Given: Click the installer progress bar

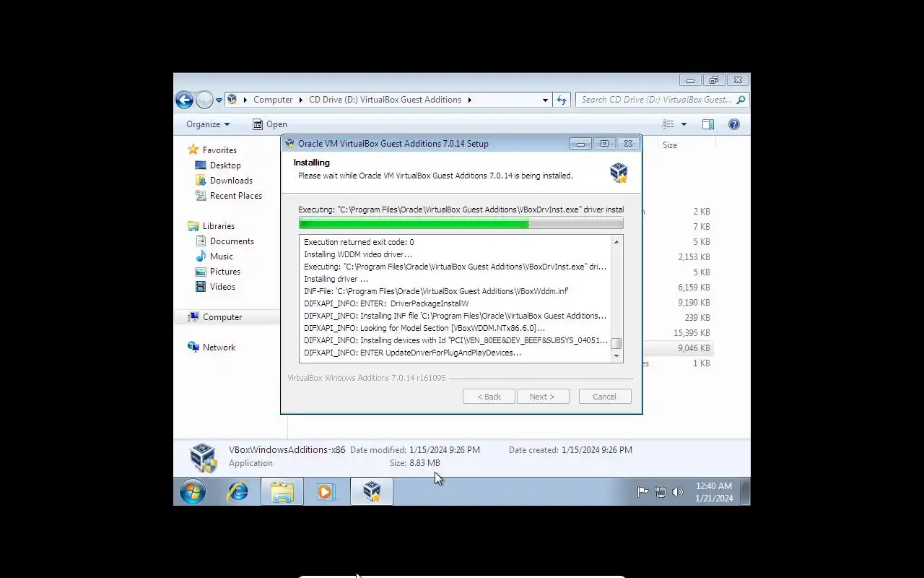Looking at the screenshot, I should click(461, 224).
